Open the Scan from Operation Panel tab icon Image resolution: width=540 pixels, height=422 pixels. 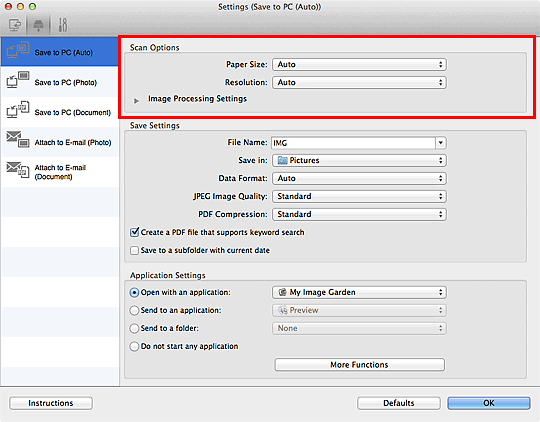tap(38, 25)
